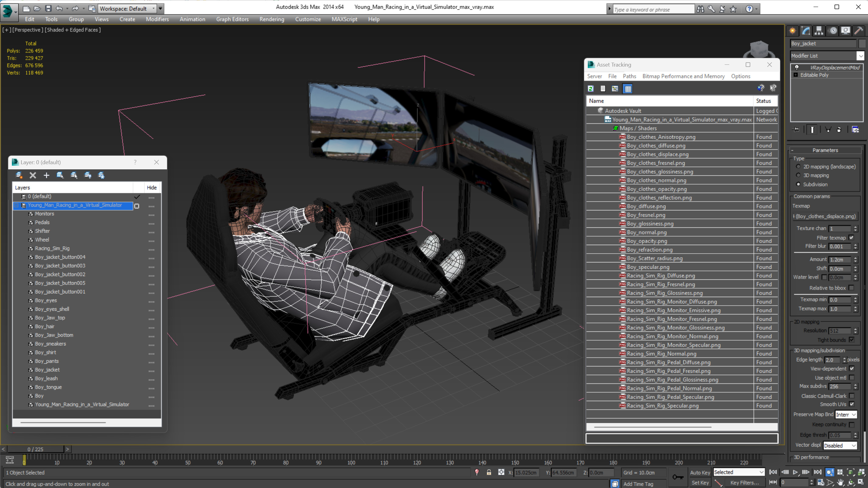Expand Editable Poly modifier plus sign
This screenshot has height=488, width=868.
tap(796, 75)
